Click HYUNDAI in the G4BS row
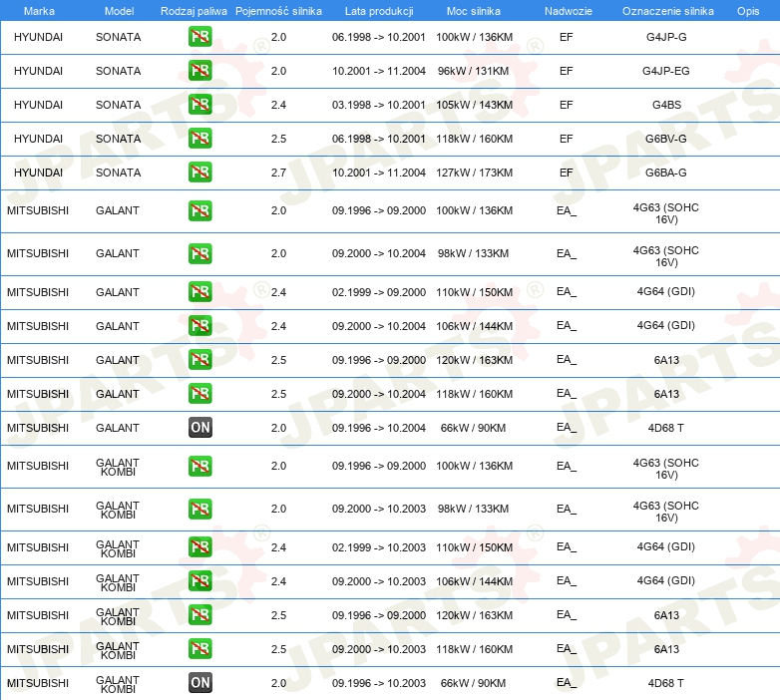Image resolution: width=780 pixels, height=700 pixels. click(38, 105)
